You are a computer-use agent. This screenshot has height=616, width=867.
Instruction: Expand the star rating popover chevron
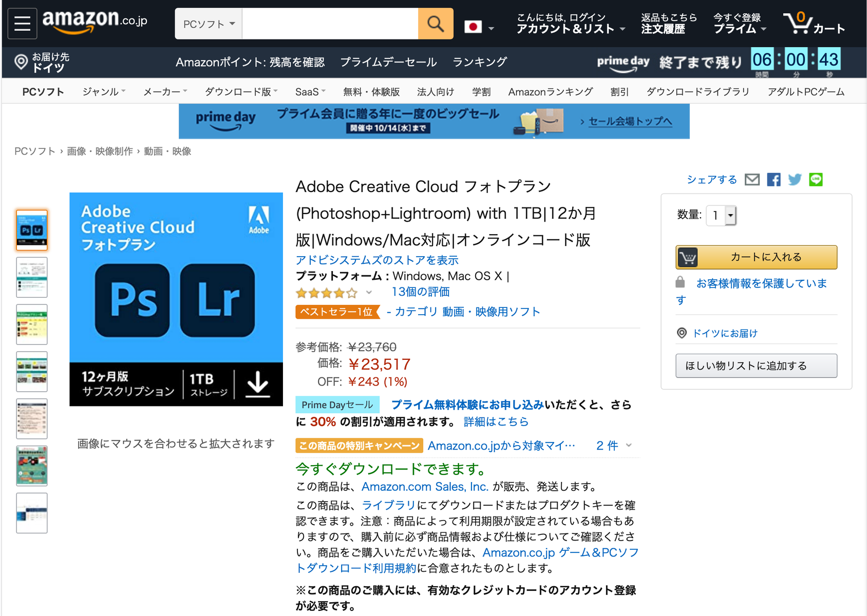pos(369,293)
